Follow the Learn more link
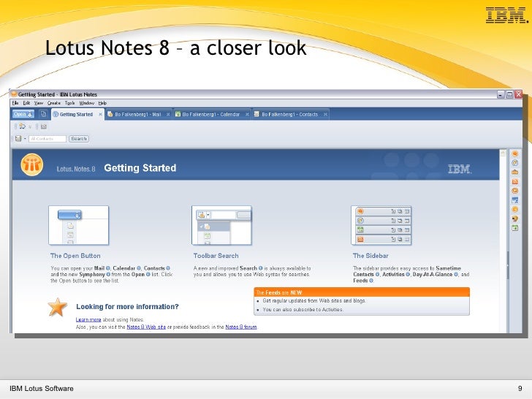Image resolution: width=532 pixels, height=399 pixels. click(88, 319)
